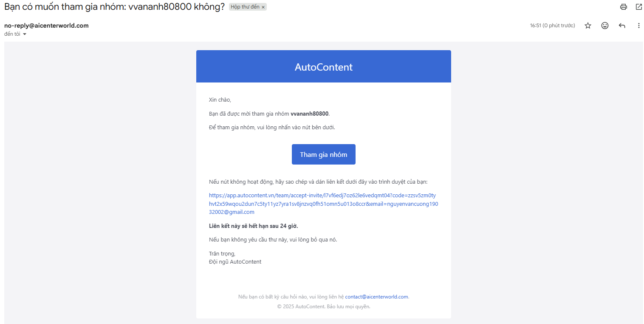This screenshot has width=644, height=324.
Task: Click the blue AutoContent header banner
Action: coord(324,67)
